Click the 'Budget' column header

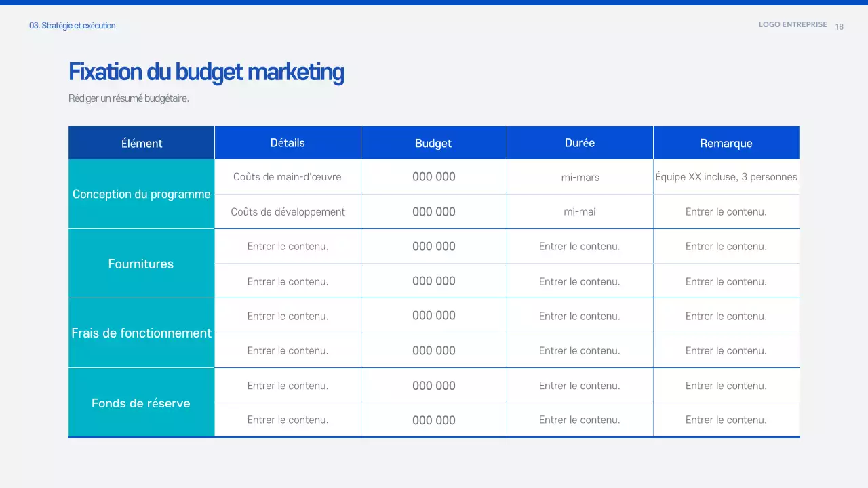pyautogui.click(x=433, y=143)
